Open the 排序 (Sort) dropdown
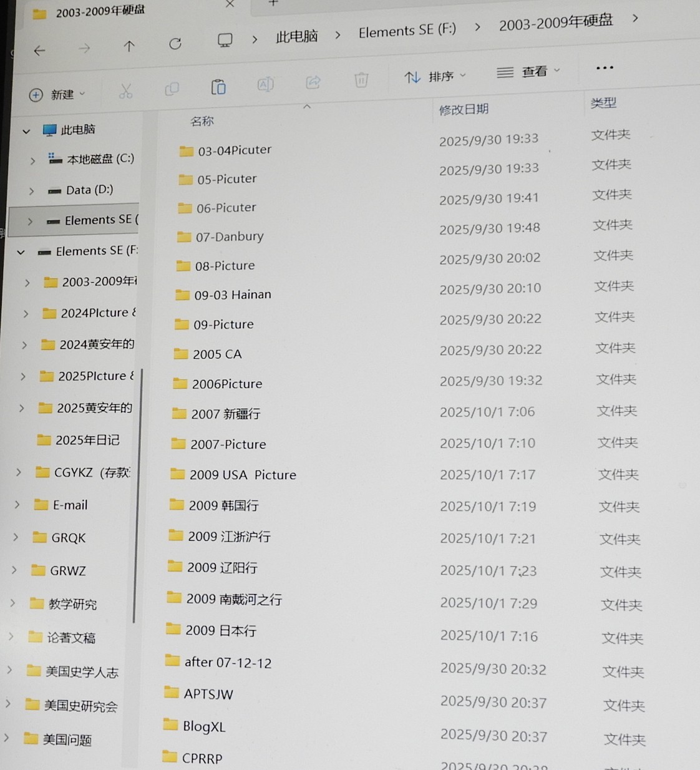 [x=435, y=77]
